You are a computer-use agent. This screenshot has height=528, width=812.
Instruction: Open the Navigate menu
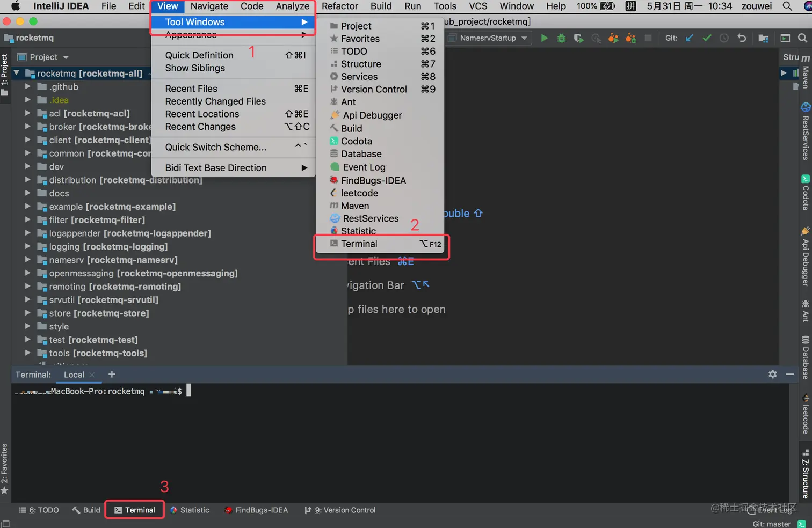pos(209,6)
